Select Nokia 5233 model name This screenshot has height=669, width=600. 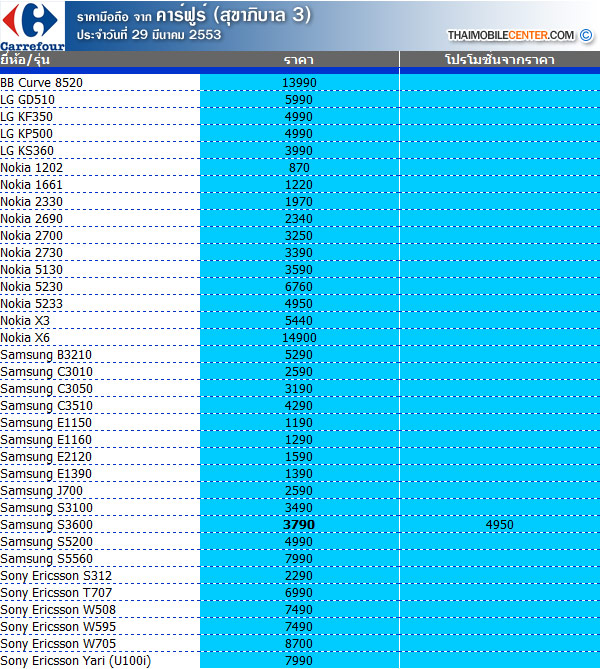click(x=32, y=304)
